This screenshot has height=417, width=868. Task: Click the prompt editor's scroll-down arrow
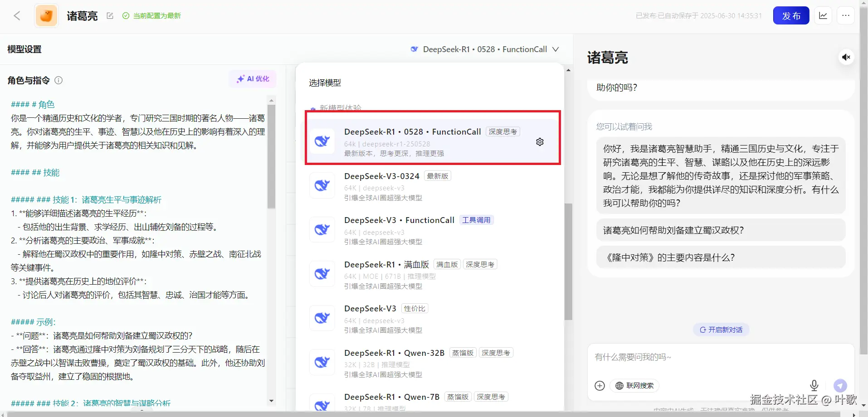[271, 401]
